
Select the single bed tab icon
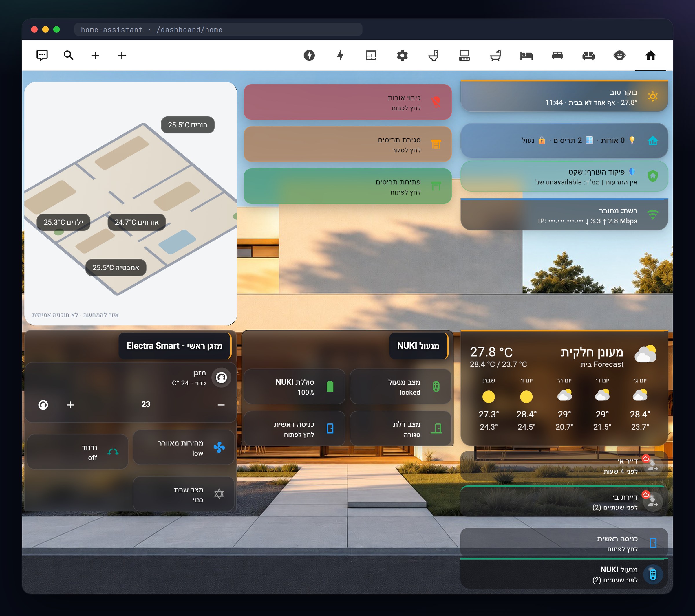point(526,55)
